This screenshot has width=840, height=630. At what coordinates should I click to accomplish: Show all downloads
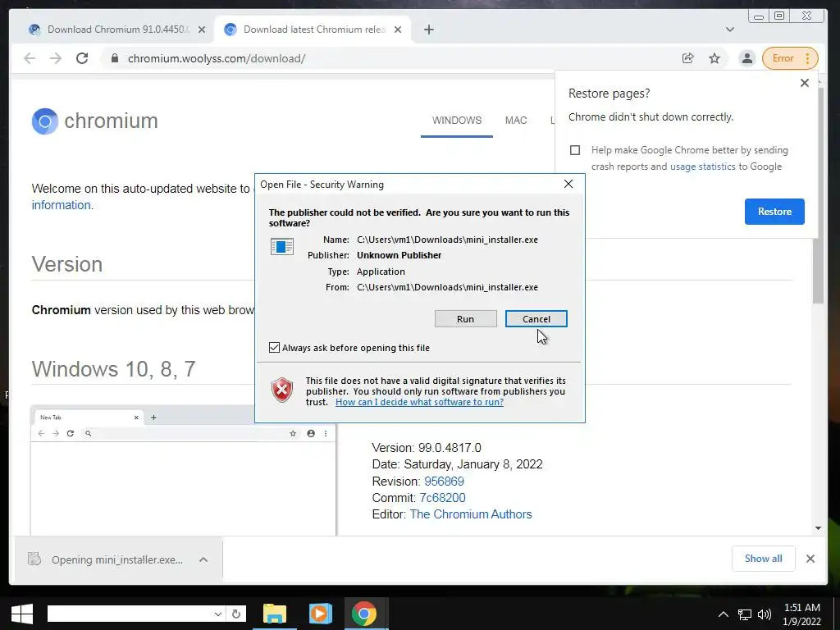(x=764, y=559)
